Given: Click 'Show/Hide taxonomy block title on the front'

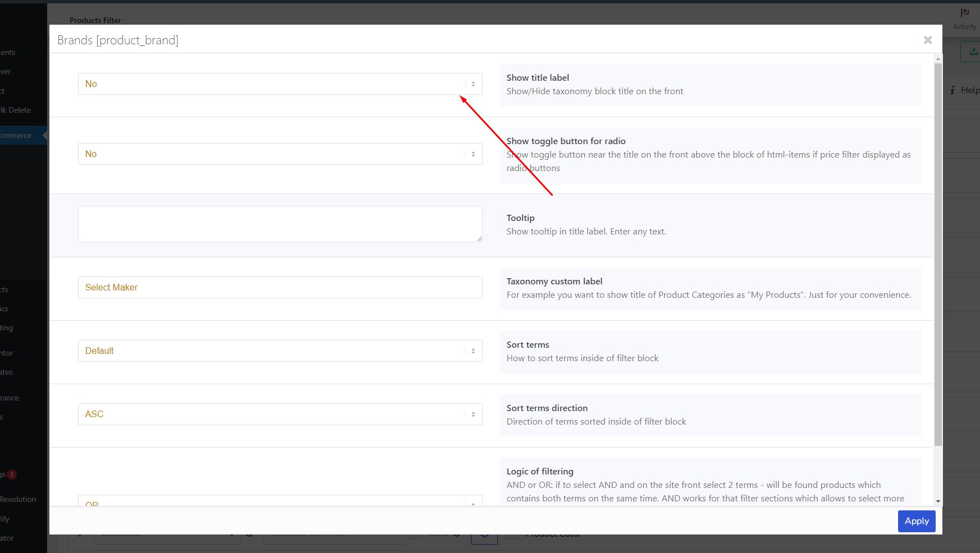Looking at the screenshot, I should click(595, 91).
